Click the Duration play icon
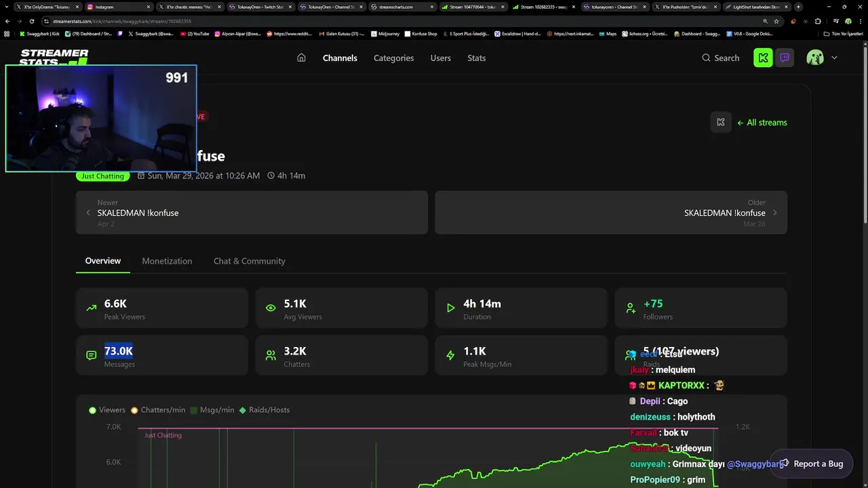868x488 pixels. 450,308
